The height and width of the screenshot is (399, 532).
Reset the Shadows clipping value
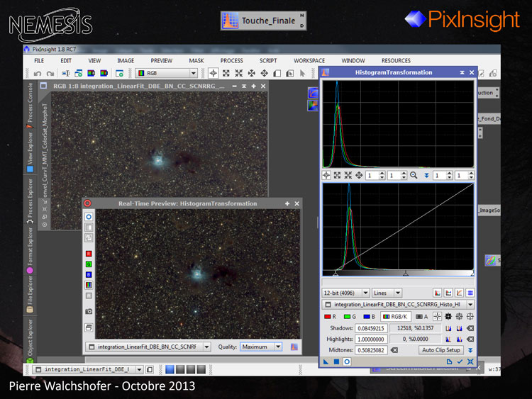pyautogui.click(x=470, y=328)
